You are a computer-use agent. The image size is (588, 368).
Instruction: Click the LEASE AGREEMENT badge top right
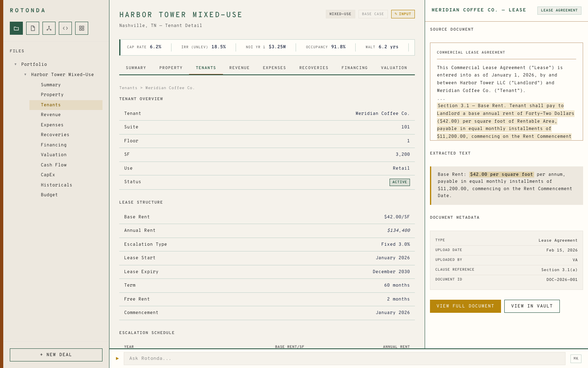tap(559, 10)
